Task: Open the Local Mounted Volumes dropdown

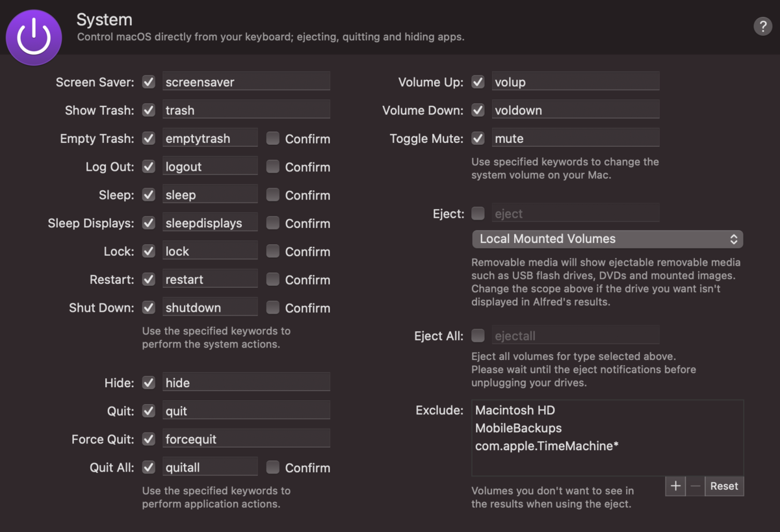Action: (608, 239)
